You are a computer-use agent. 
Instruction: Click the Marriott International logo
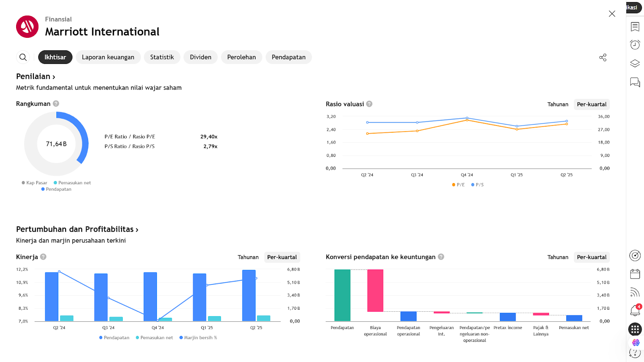click(x=27, y=27)
